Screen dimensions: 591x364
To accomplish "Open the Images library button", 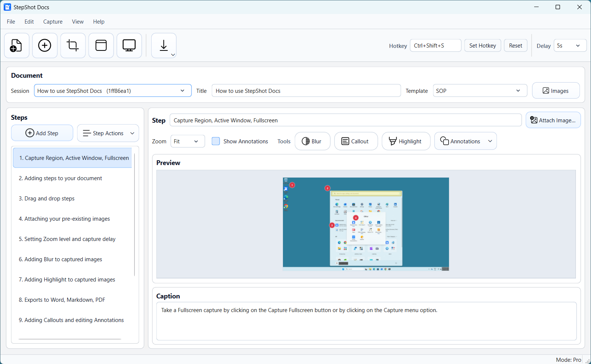I will click(x=556, y=91).
